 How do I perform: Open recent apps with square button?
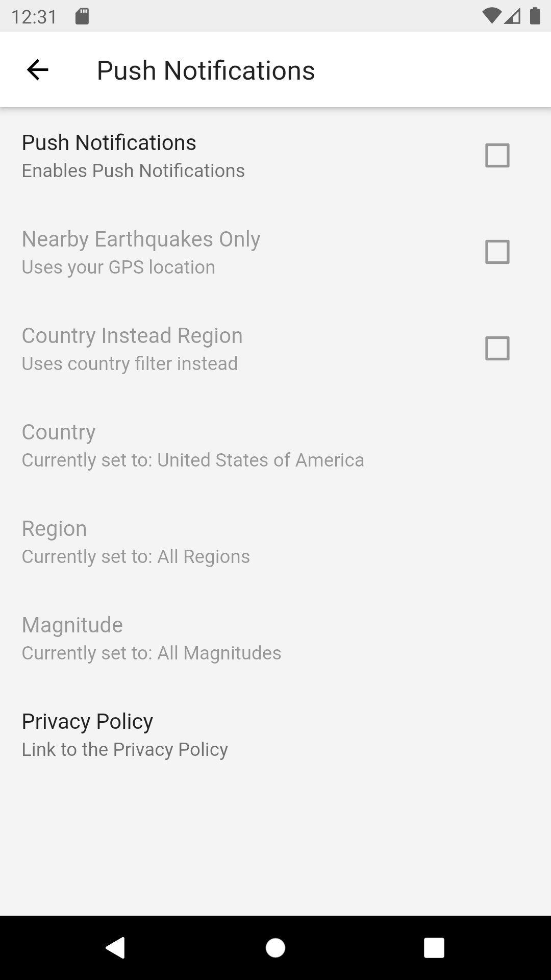pyautogui.click(x=434, y=948)
